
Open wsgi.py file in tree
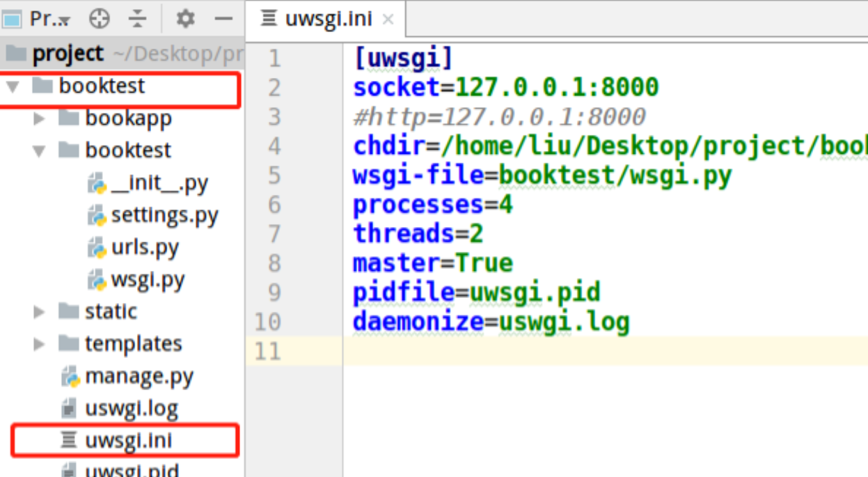coord(148,280)
